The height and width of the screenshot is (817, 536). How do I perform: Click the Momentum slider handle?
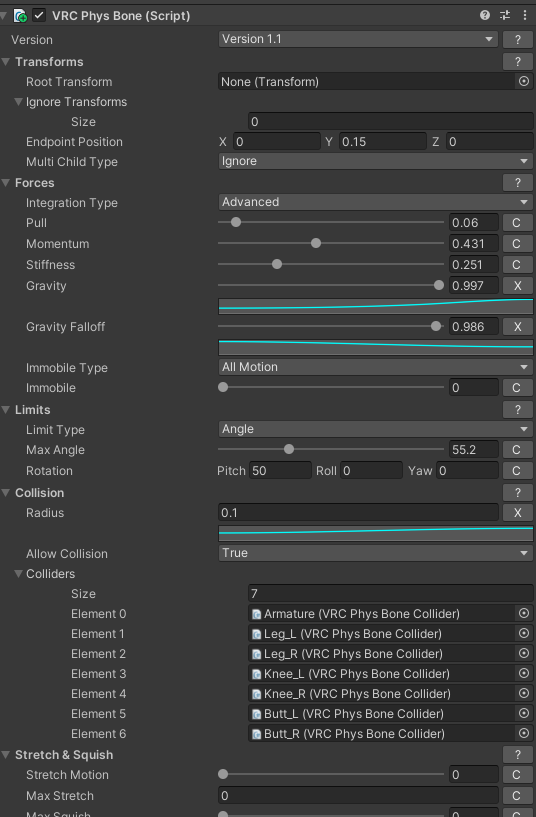(x=316, y=243)
